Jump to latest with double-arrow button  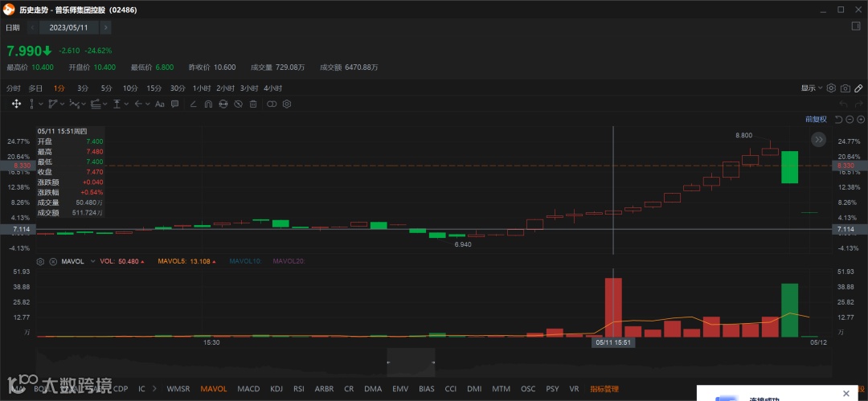[x=819, y=140]
